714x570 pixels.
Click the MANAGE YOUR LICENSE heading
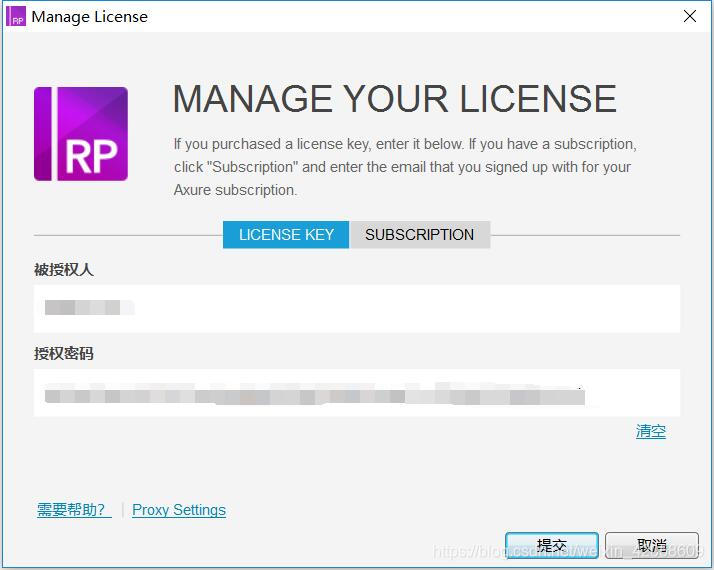coord(395,98)
